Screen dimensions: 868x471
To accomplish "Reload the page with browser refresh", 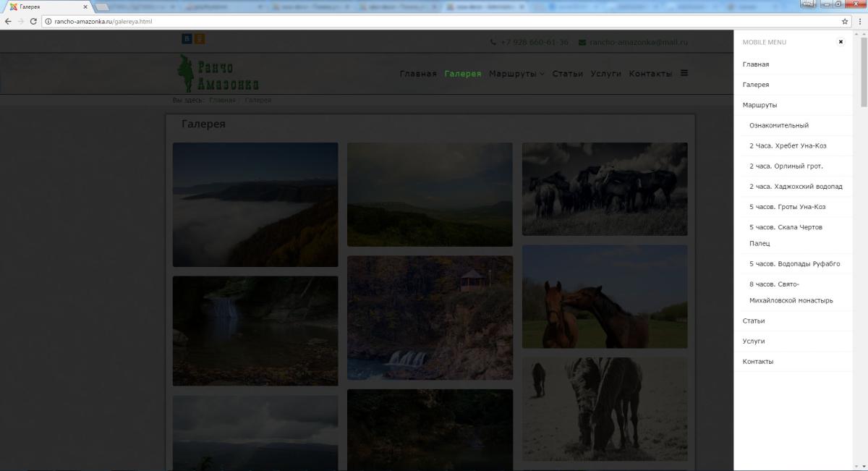I will [33, 22].
